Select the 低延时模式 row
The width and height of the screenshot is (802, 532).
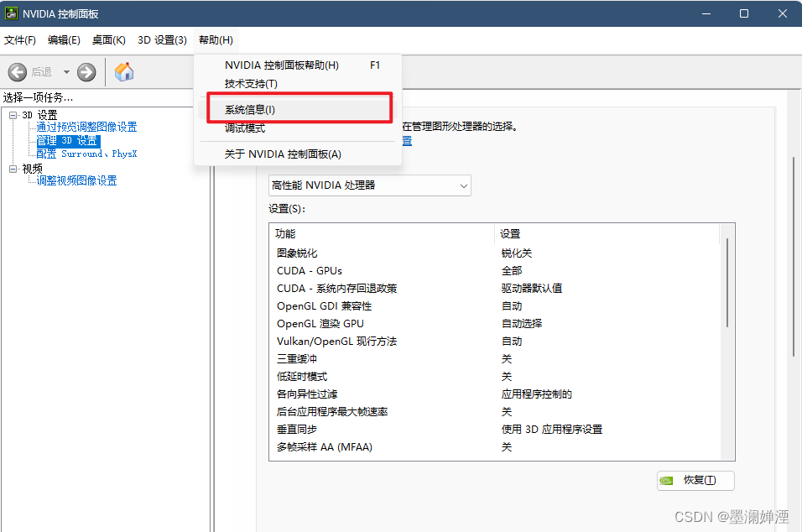click(495, 377)
